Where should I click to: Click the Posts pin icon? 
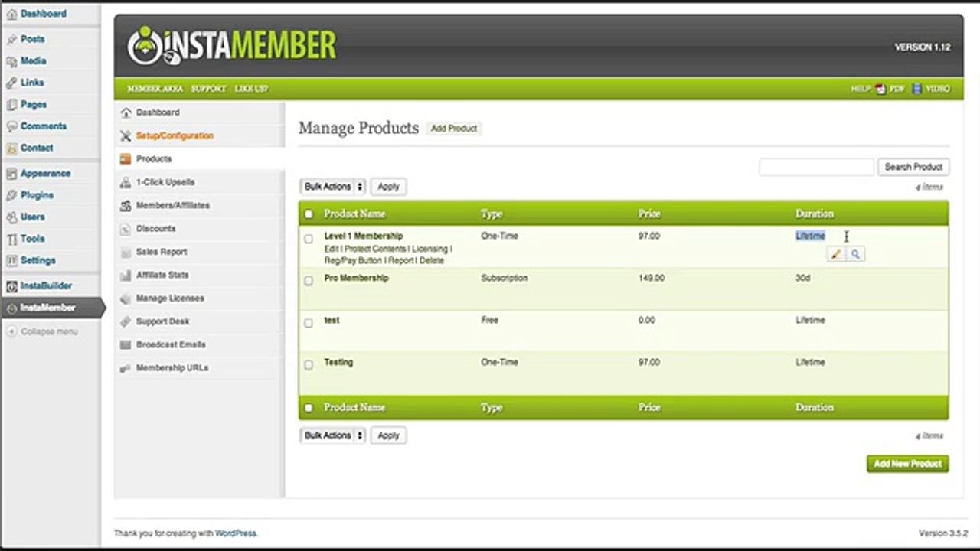pos(11,39)
